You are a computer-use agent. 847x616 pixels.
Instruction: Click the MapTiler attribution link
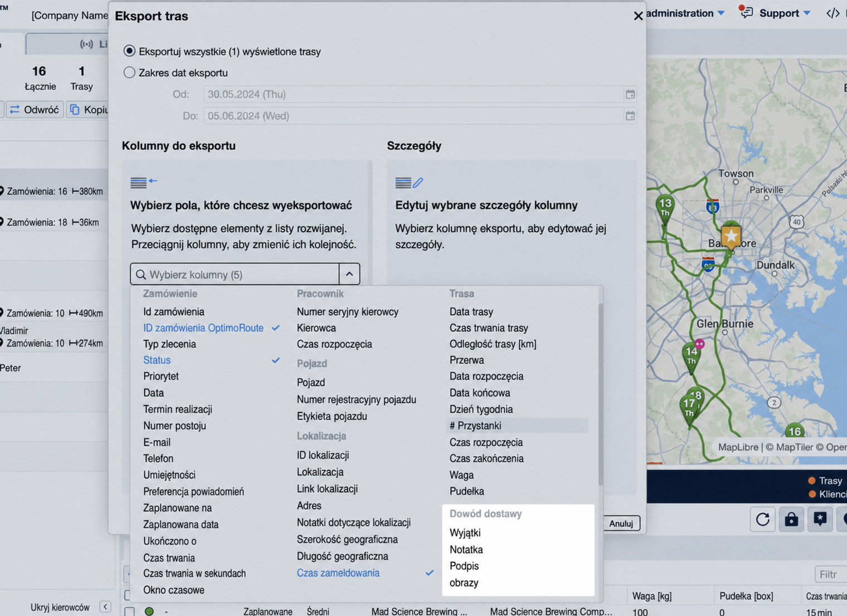[789, 447]
